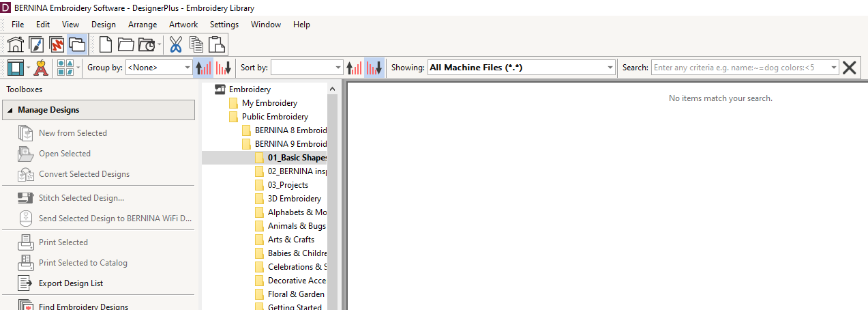This screenshot has width=868, height=310.
Task: Click Export Design List
Action: (x=71, y=283)
